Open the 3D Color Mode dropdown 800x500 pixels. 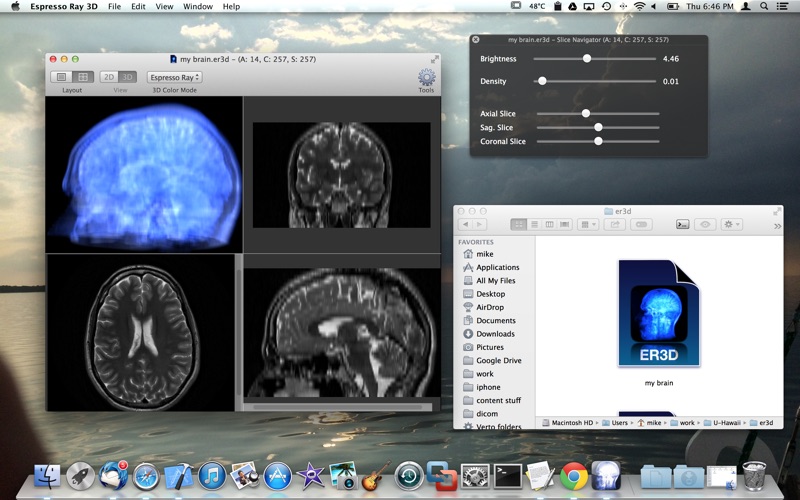(x=174, y=77)
